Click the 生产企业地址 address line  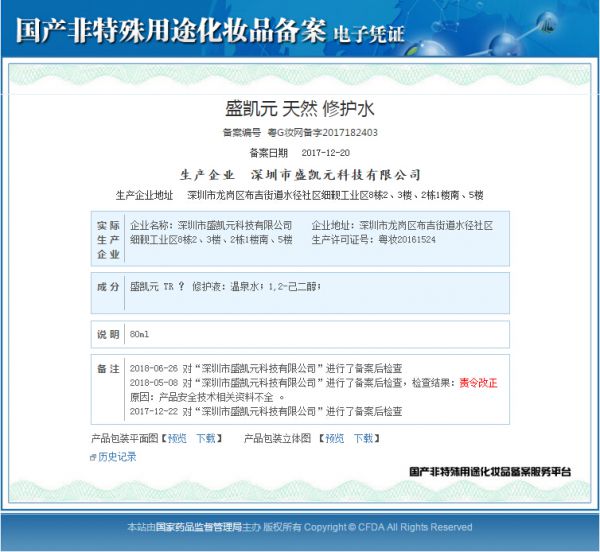pos(300,195)
